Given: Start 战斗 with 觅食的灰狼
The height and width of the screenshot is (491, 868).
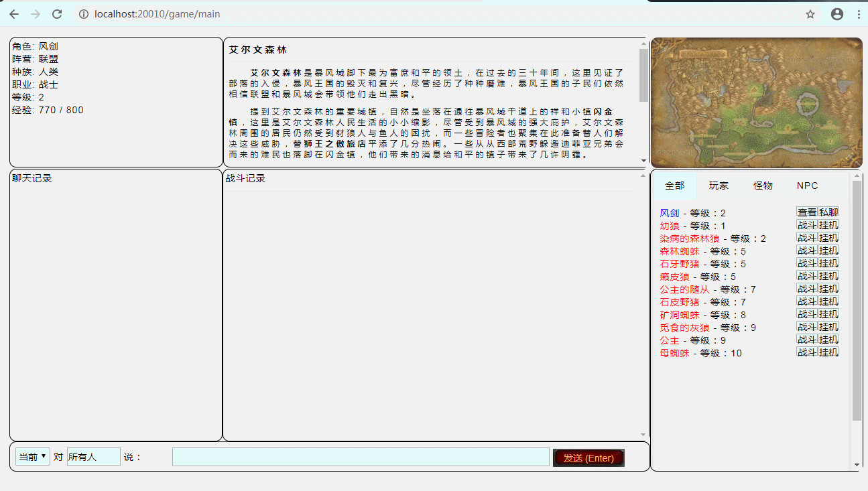Looking at the screenshot, I should 807,326.
